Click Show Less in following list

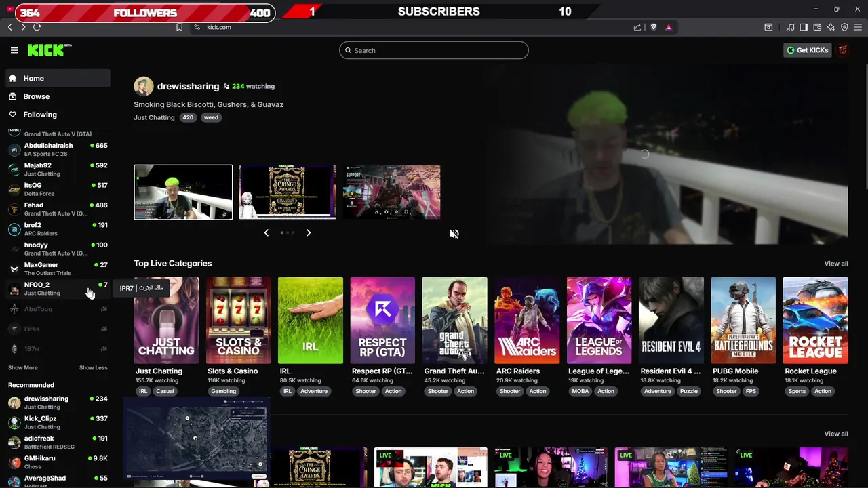pyautogui.click(x=93, y=367)
